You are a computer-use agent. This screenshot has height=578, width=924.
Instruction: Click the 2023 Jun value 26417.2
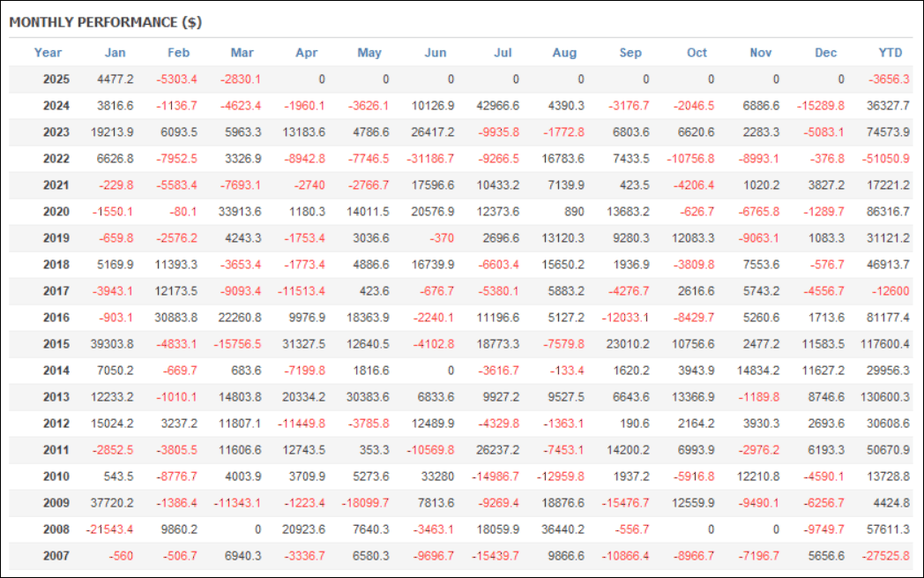433,132
